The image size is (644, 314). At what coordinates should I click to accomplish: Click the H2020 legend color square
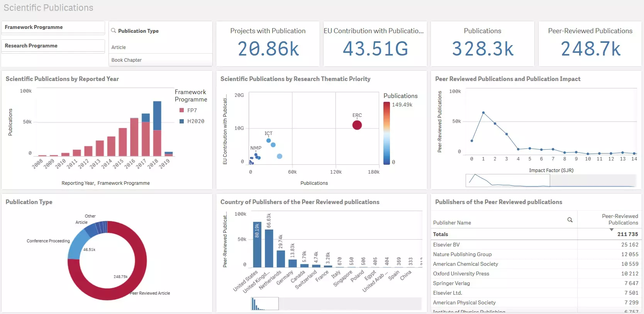point(181,121)
